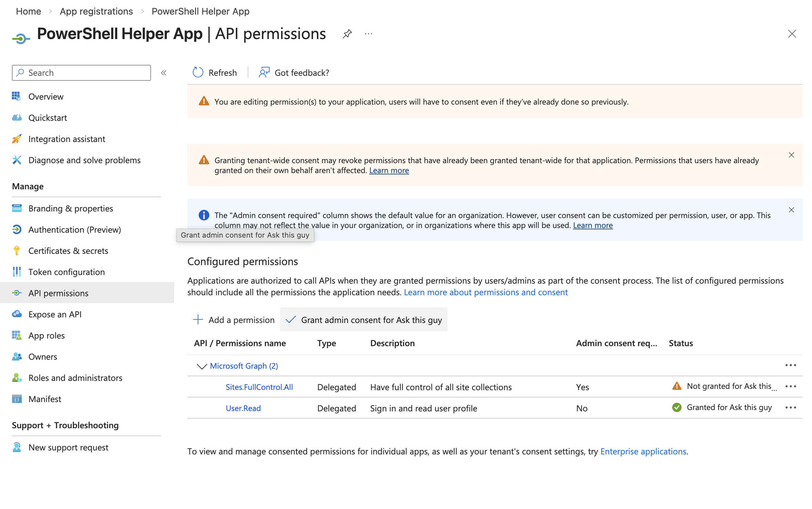Open Expose an API via its cloud icon
This screenshot has height=509, width=812.
(17, 314)
